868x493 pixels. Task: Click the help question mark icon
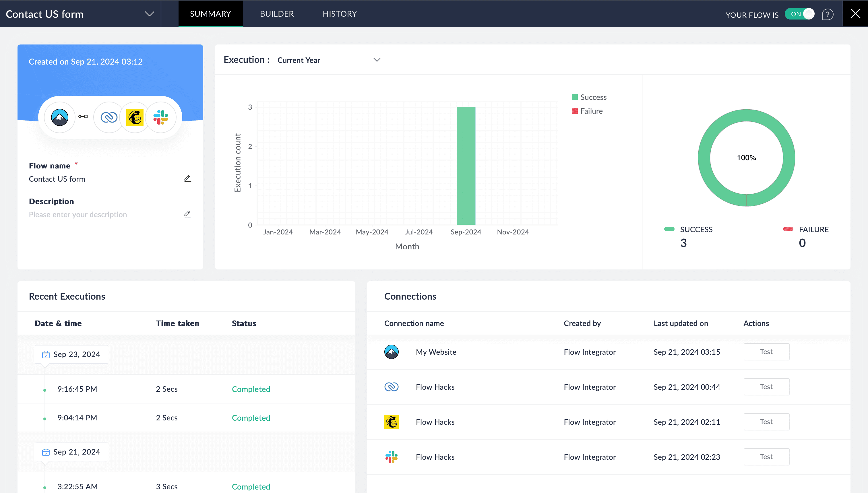(827, 14)
